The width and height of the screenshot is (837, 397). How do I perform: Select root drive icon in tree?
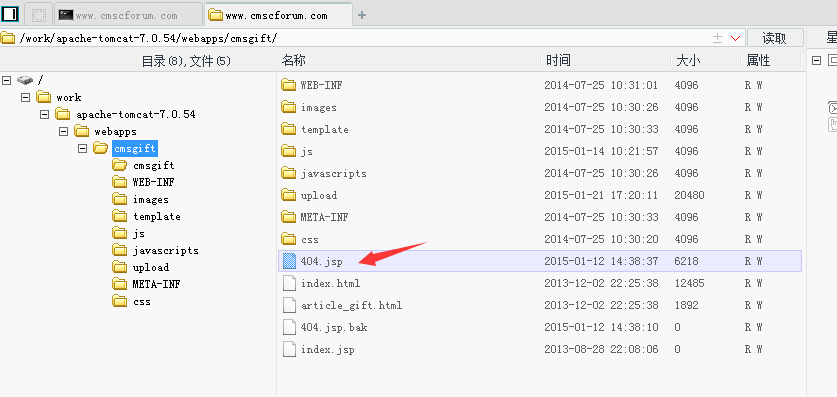[25, 80]
